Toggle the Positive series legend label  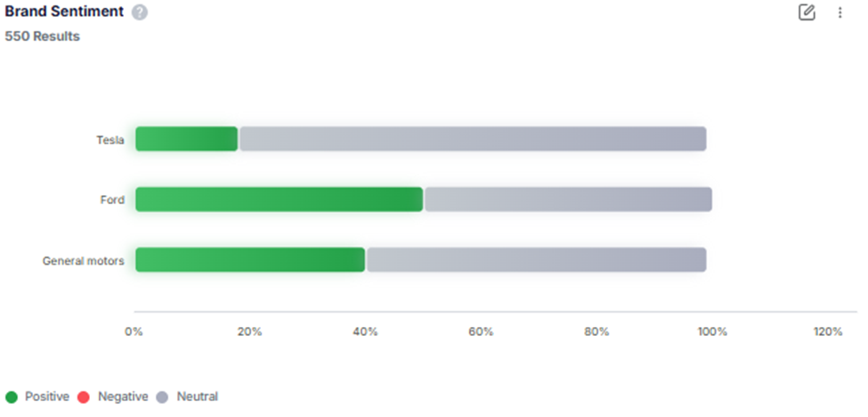[x=46, y=397]
